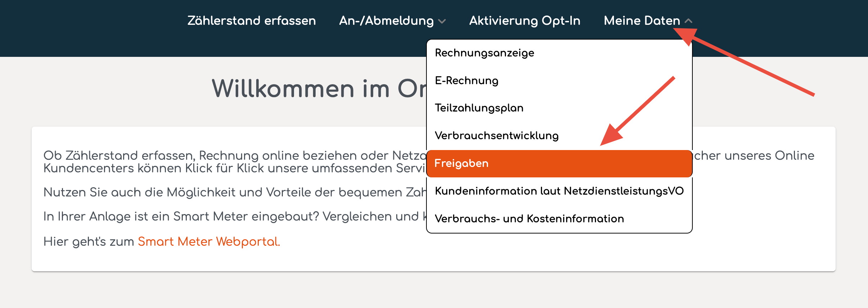This screenshot has width=868, height=308.
Task: Open Teilzahlungsplan entry
Action: [x=559, y=108]
